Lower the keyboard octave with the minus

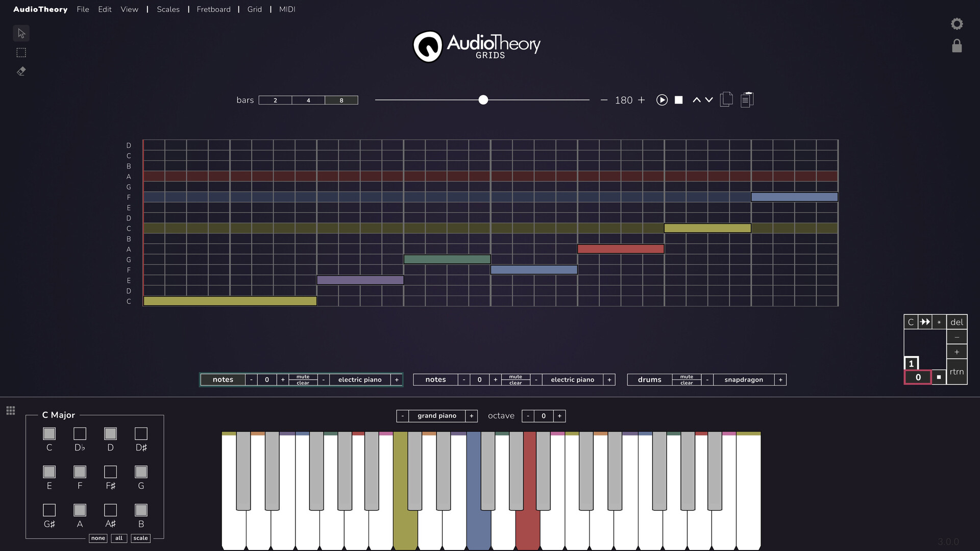tap(528, 416)
